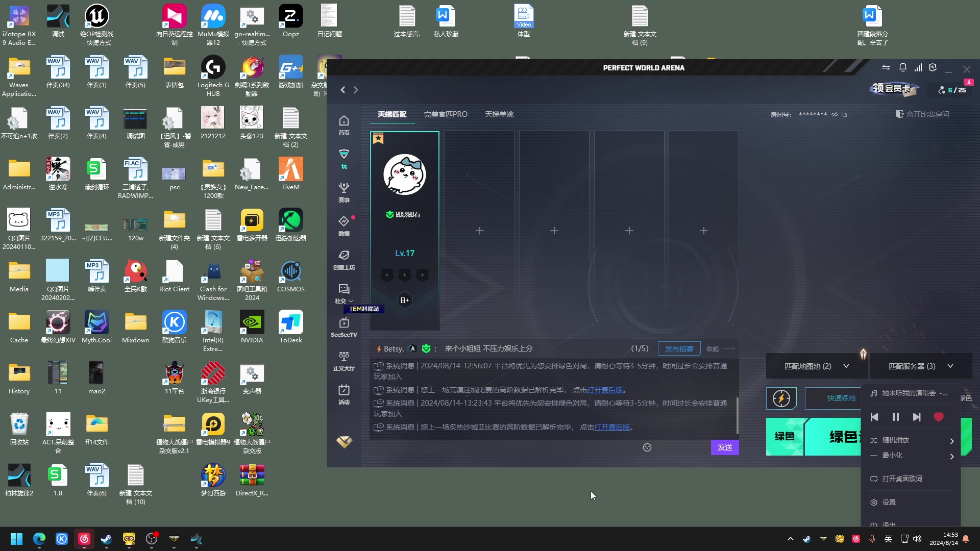Skip to the next track

(x=917, y=417)
